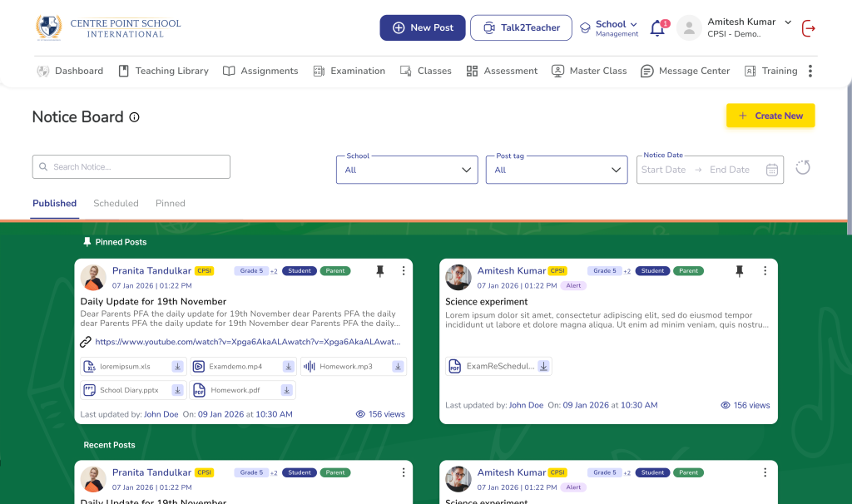Image resolution: width=852 pixels, height=504 pixels.
Task: Download the Homework.mp3 audio file
Action: pos(398,367)
